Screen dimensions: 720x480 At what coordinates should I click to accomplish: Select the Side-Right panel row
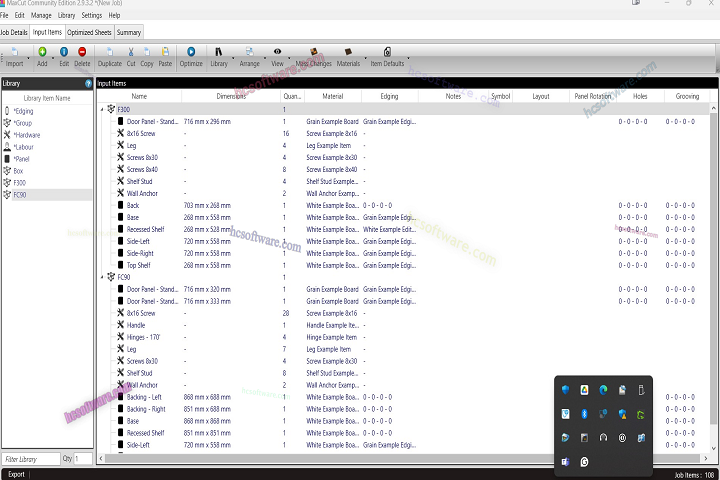404,253
